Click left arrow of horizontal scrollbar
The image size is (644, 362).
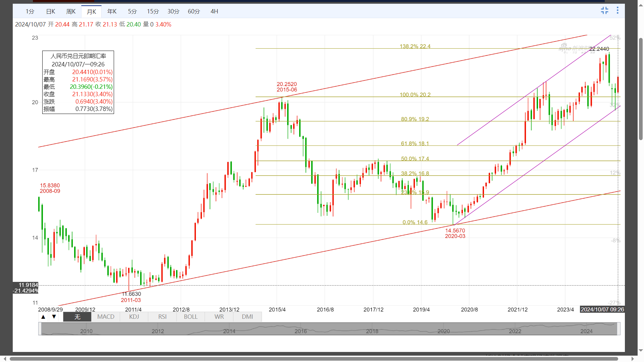(x=5, y=359)
